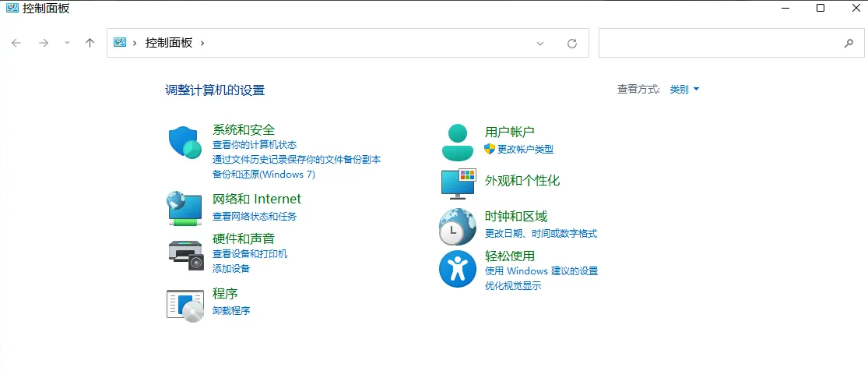Go up one level with the up arrow
Screen dimensions: 868x371
[90, 43]
